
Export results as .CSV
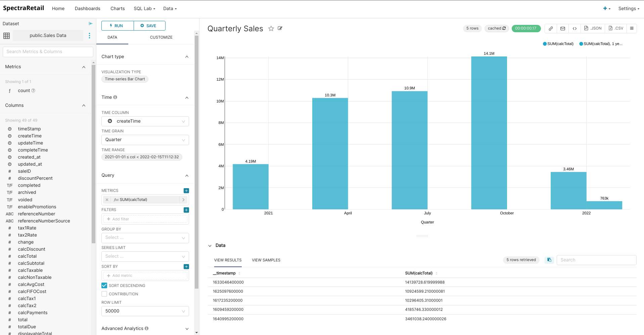tap(616, 28)
